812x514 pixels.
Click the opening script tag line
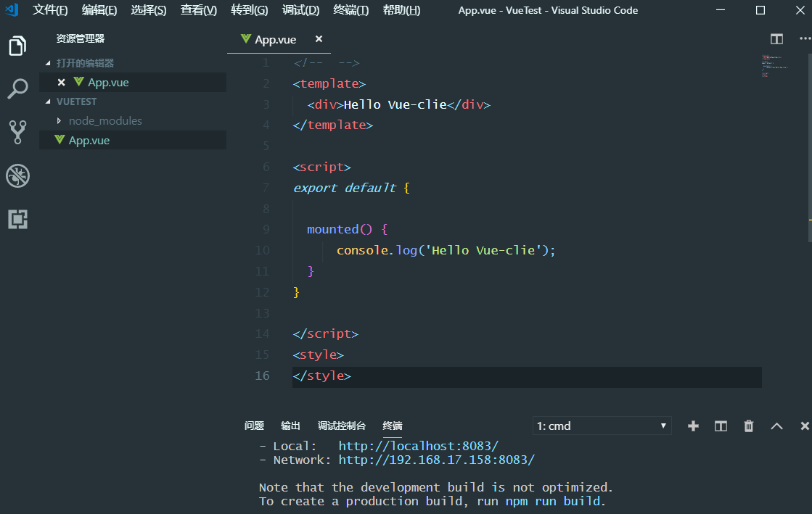pyautogui.click(x=322, y=167)
